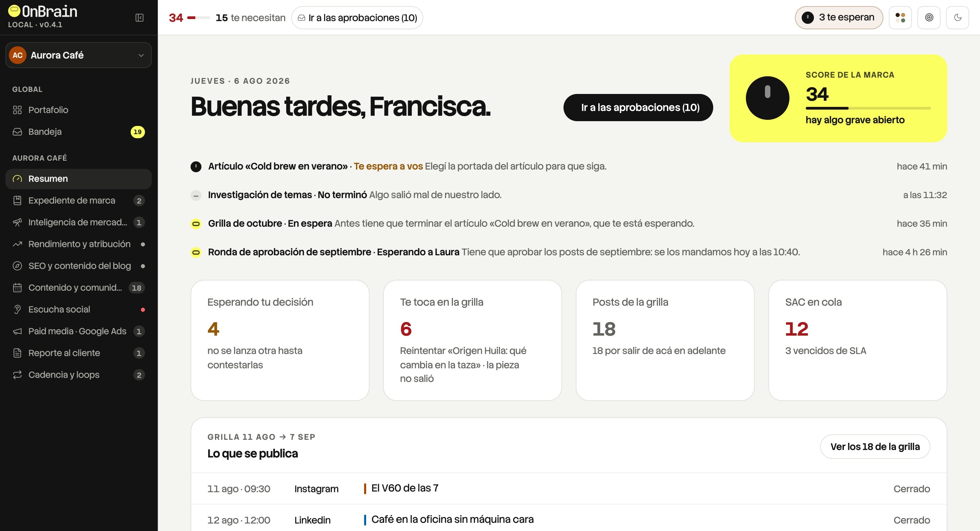The width and height of the screenshot is (980, 531).
Task: Open the 'Esperando tu decisión' card
Action: click(x=280, y=341)
